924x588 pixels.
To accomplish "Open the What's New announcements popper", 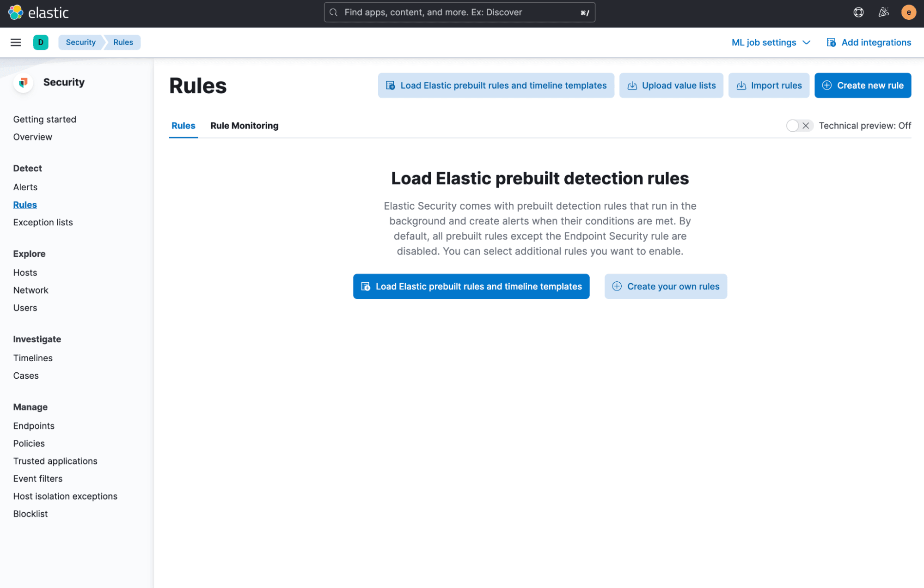I will point(883,12).
